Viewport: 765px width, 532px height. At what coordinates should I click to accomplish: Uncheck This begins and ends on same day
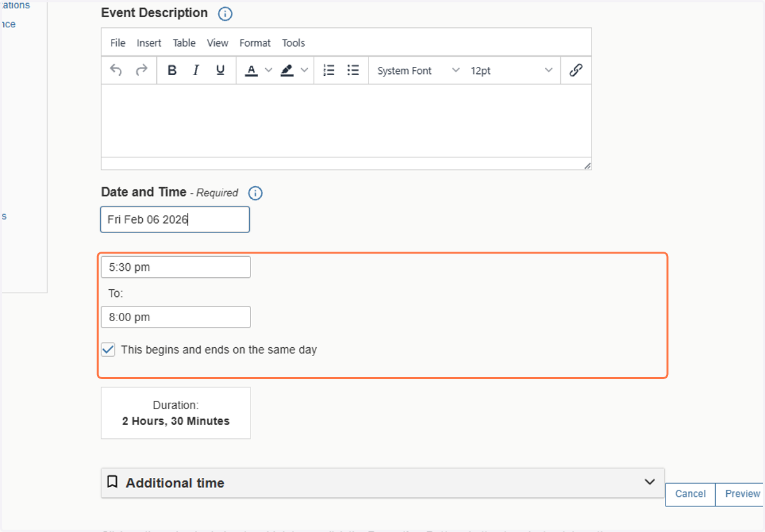pyautogui.click(x=108, y=350)
